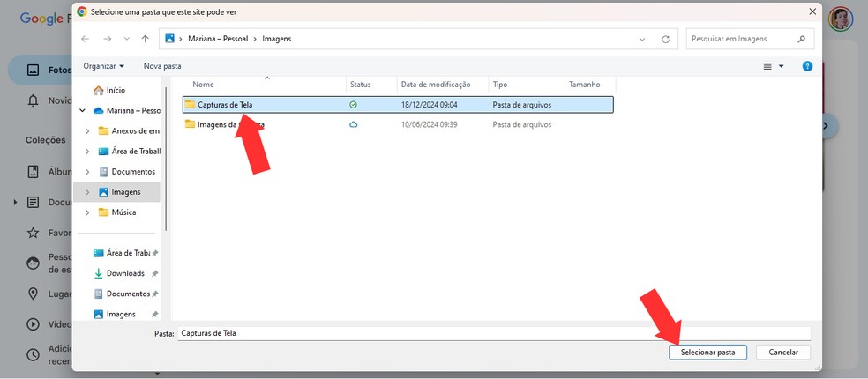
Task: Click the Cancelar button
Action: coord(783,352)
